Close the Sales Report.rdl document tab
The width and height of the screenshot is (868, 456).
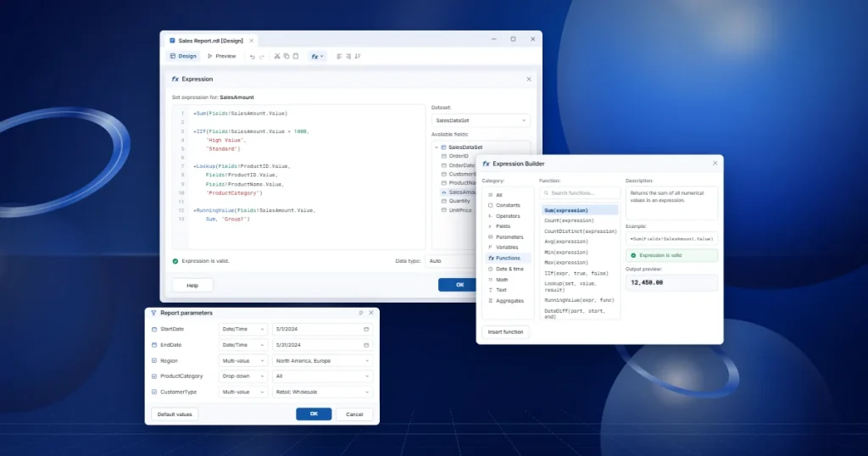click(x=251, y=41)
